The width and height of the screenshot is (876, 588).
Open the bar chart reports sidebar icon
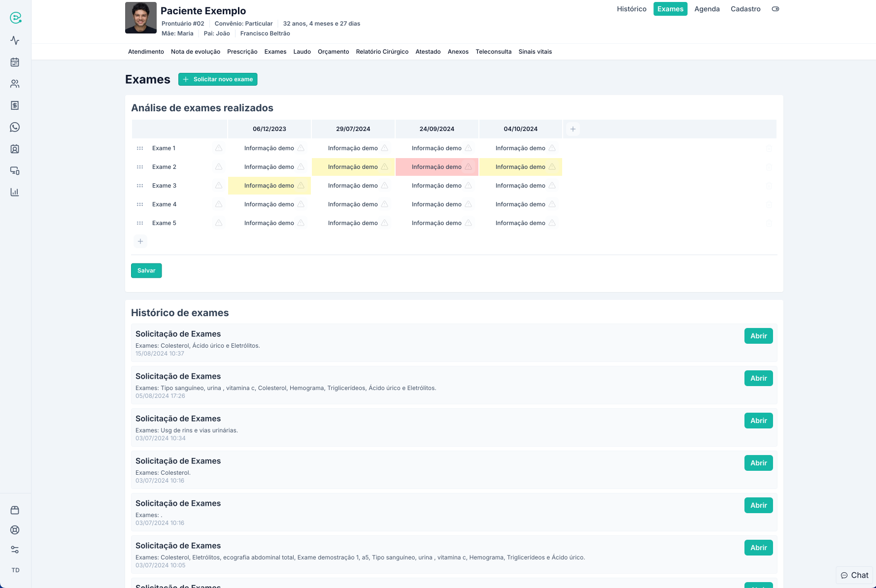pyautogui.click(x=15, y=192)
